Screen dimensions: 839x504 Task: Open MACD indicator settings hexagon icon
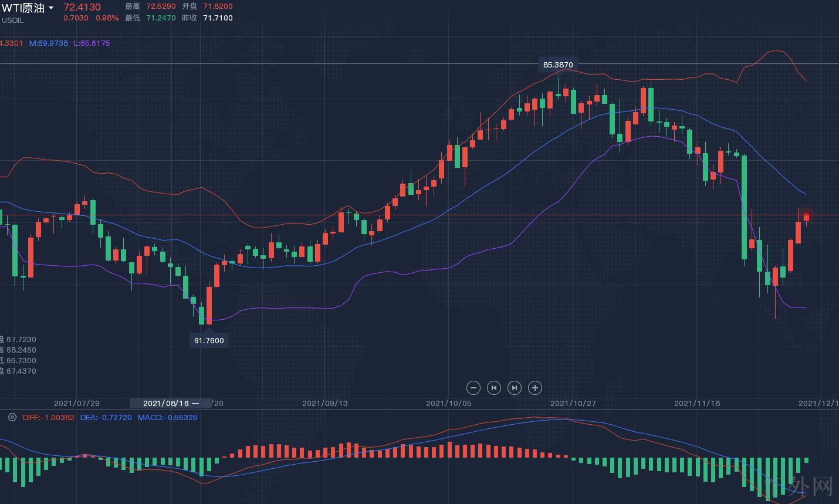[12, 417]
